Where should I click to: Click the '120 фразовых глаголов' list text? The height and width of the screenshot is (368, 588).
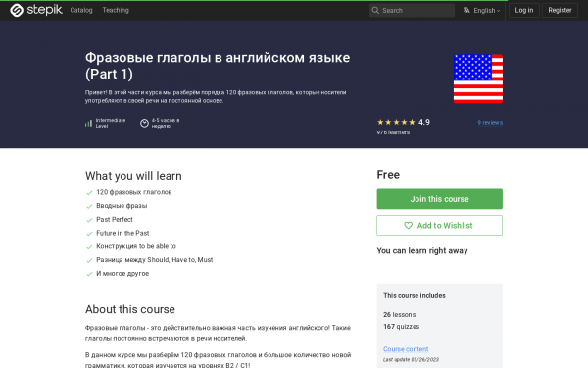tap(134, 192)
